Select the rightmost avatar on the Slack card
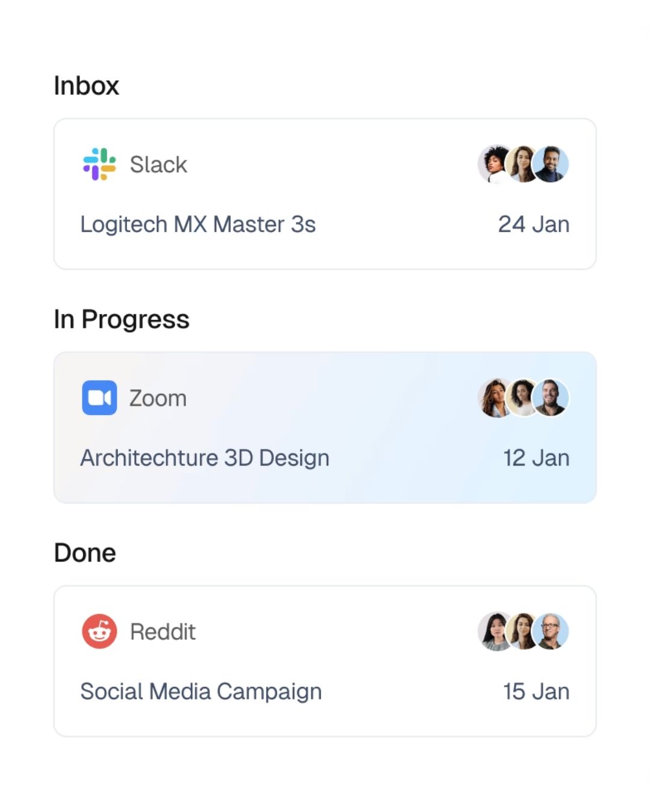 551,164
